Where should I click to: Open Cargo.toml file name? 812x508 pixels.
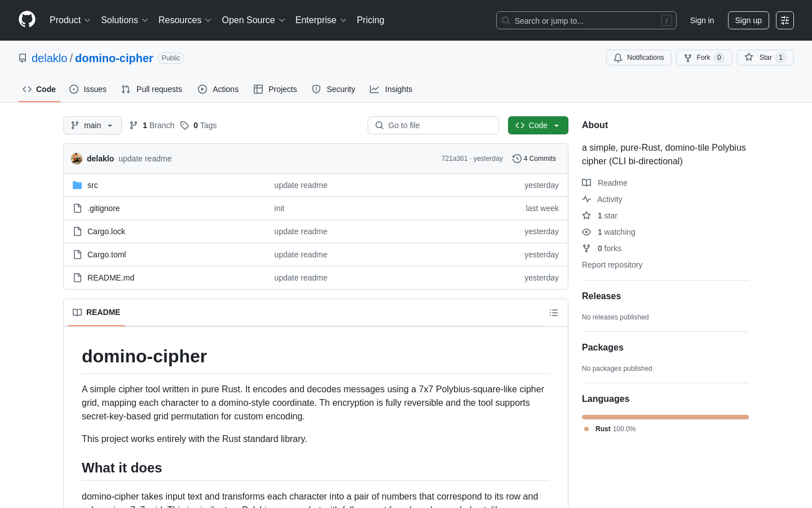[x=107, y=255]
